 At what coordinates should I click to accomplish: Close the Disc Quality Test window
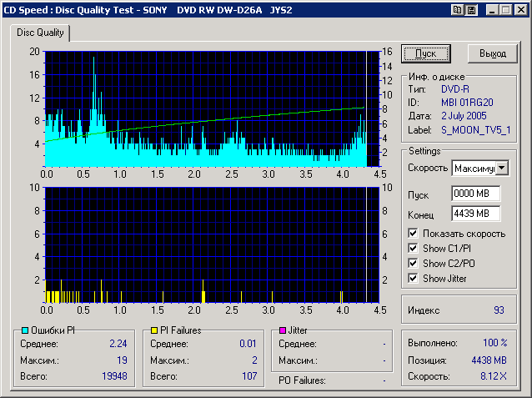pyautogui.click(x=520, y=10)
